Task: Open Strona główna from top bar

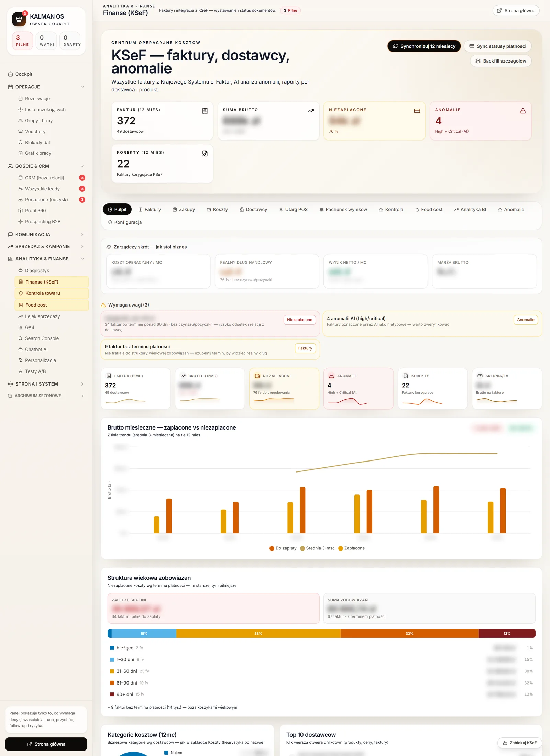Action: pyautogui.click(x=516, y=11)
